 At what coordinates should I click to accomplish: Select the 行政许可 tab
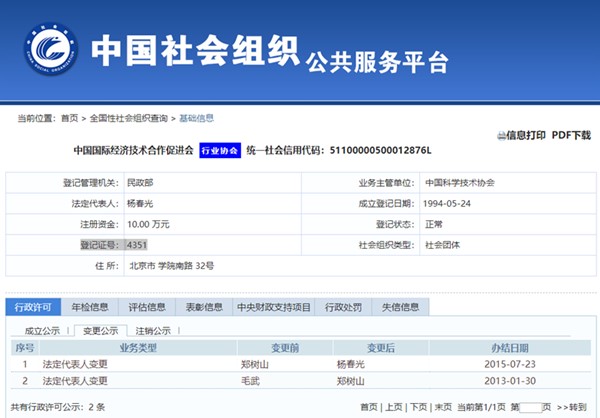pyautogui.click(x=33, y=307)
